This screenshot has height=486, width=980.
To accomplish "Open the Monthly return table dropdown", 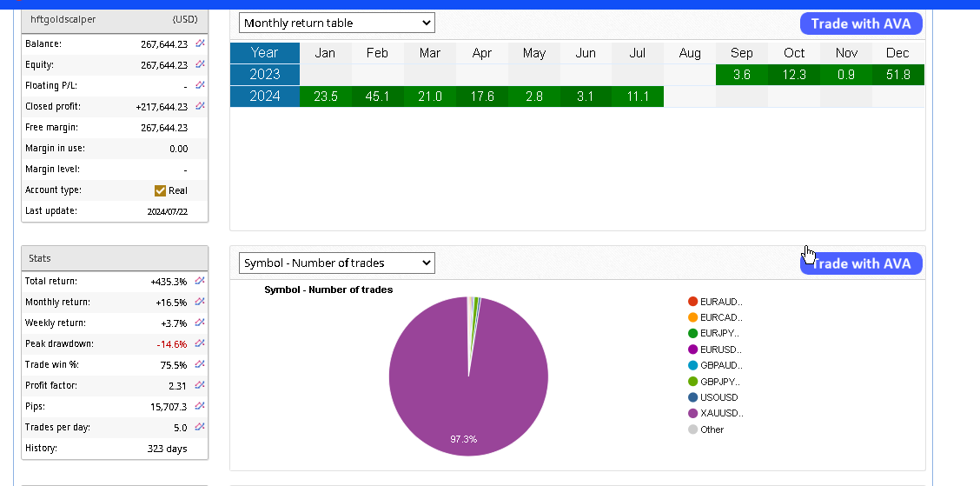I will (336, 23).
